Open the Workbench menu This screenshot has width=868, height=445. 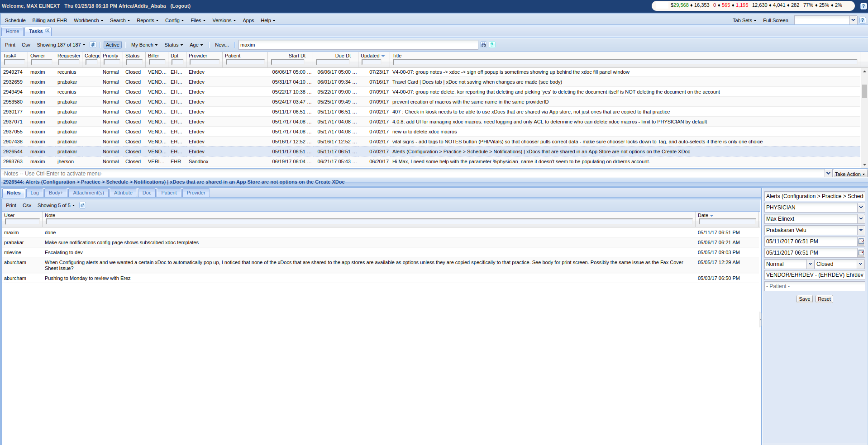tap(88, 20)
